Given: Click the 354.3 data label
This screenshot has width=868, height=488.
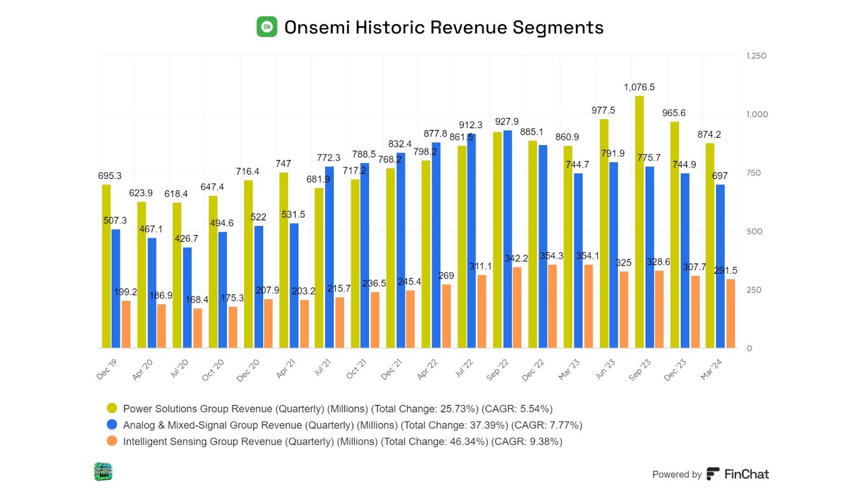Looking at the screenshot, I should [551, 256].
